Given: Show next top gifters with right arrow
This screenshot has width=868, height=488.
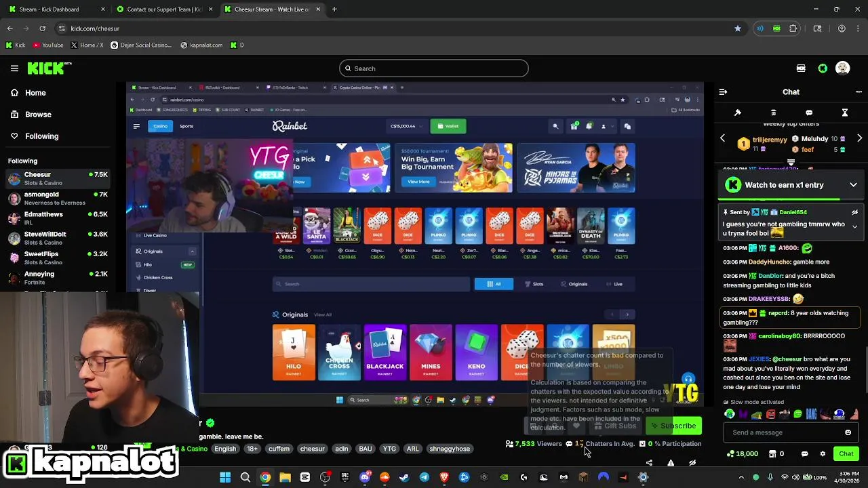Looking at the screenshot, I should click(x=859, y=138).
